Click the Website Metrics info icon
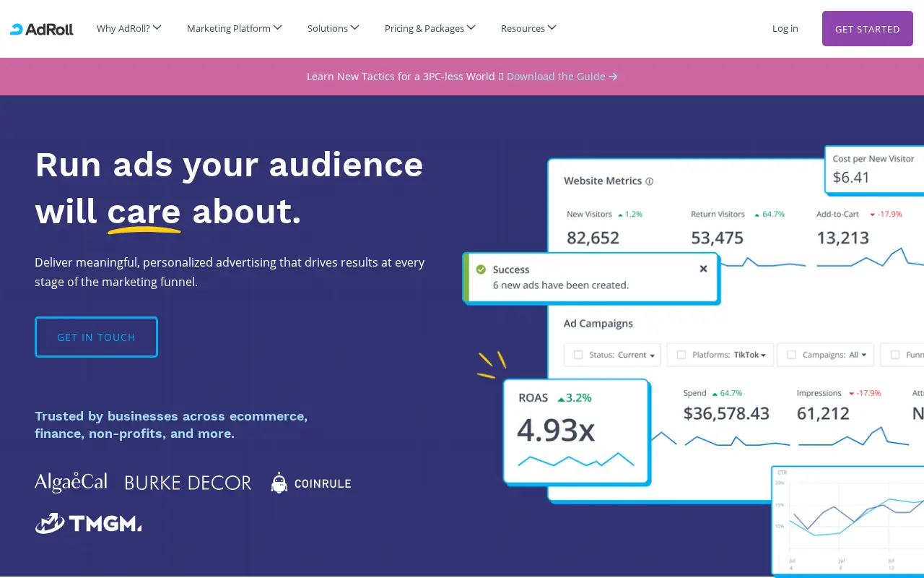 649,181
